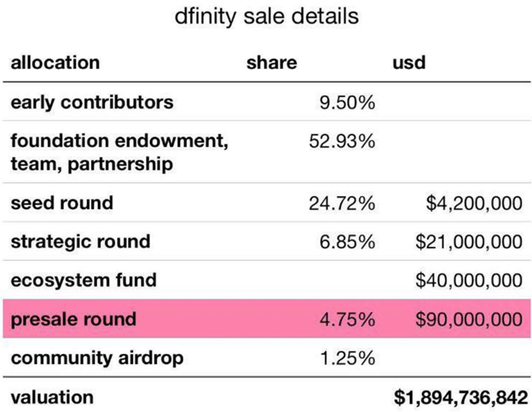Select the 'strategic round' row label
The image size is (532, 412).
coord(80,242)
